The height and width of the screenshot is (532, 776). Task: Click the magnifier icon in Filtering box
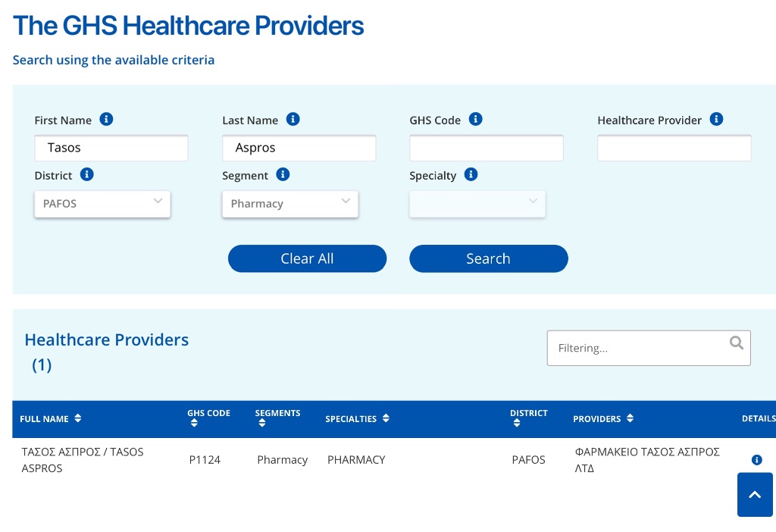737,343
